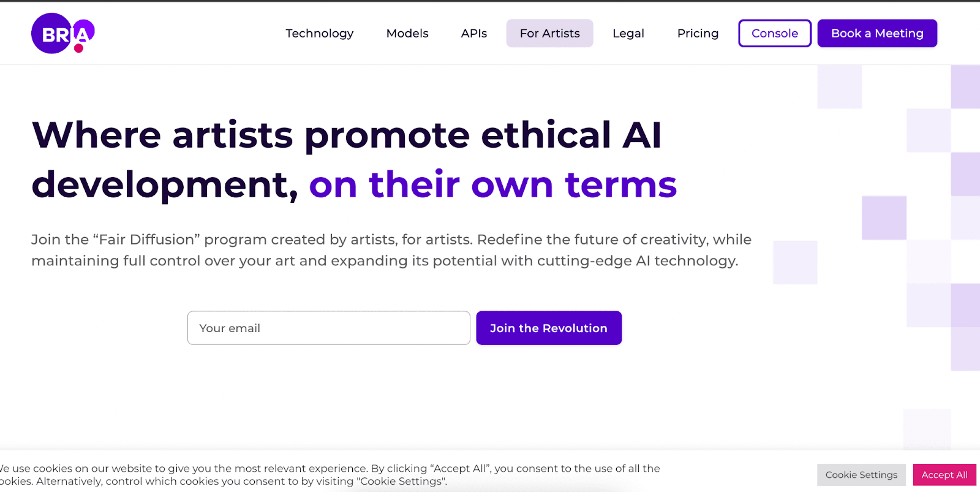
Task: Click the BRIA logo
Action: 62,34
